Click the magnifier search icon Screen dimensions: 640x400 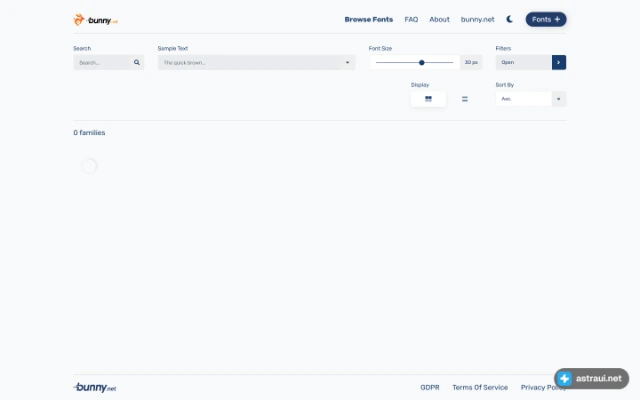pos(137,62)
